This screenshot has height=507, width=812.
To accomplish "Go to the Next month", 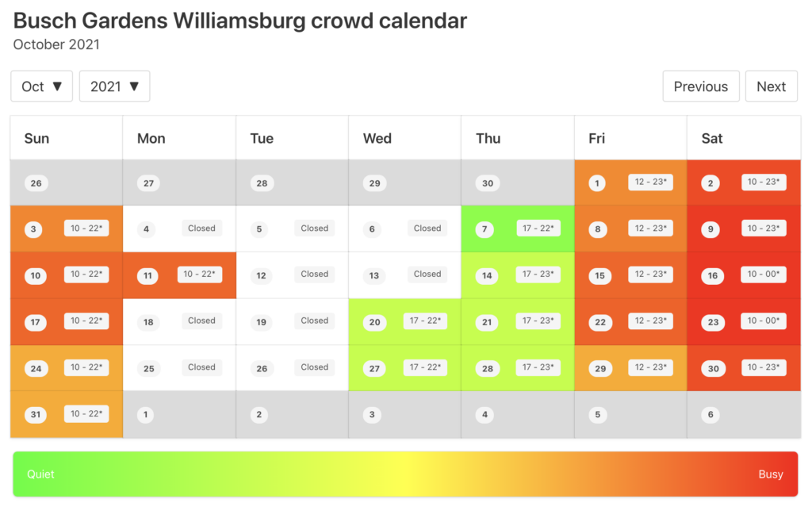I will pos(771,86).
